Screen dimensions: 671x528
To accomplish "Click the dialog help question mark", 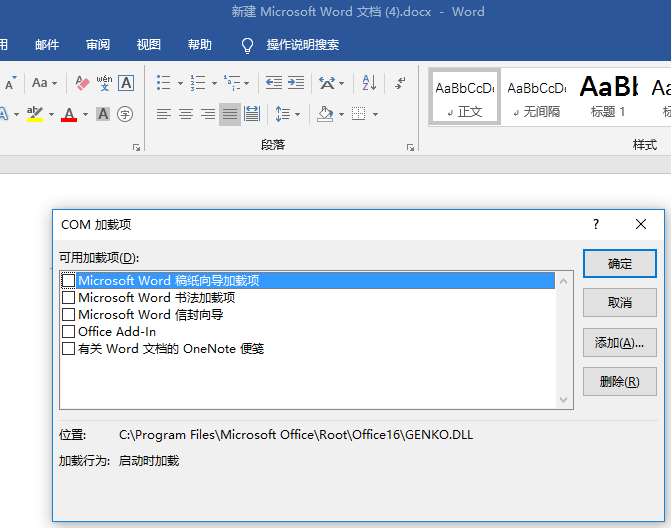I will (596, 224).
